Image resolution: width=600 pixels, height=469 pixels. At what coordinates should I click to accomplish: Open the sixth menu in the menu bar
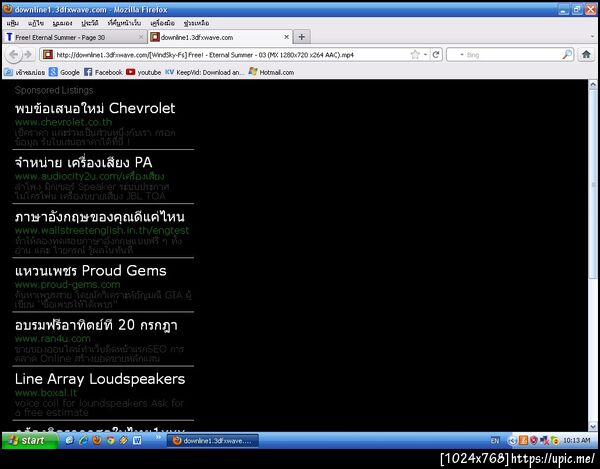pos(162,23)
